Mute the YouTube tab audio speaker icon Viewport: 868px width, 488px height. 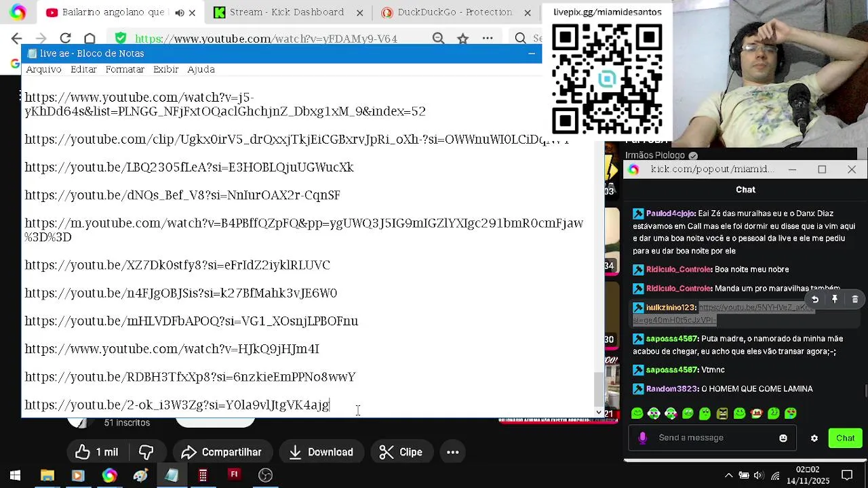179,12
